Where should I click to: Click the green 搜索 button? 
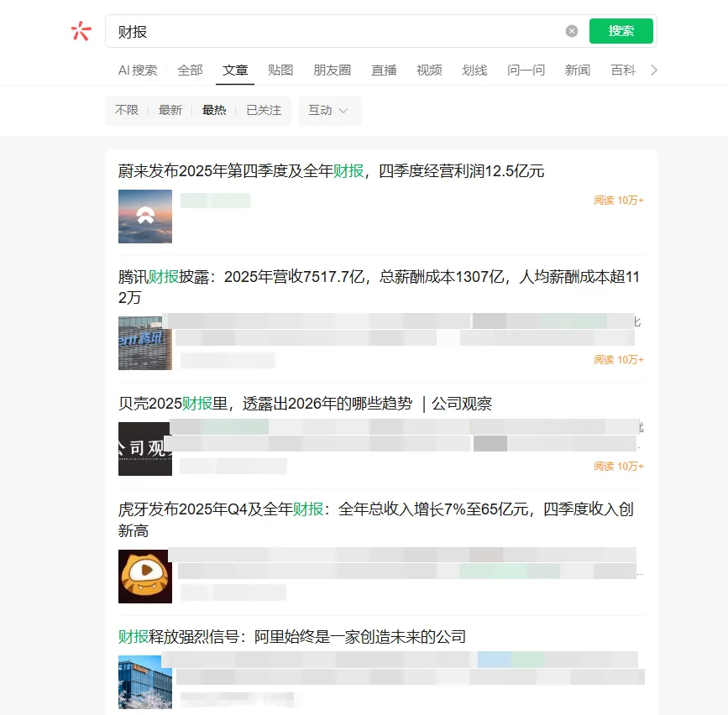click(x=621, y=31)
